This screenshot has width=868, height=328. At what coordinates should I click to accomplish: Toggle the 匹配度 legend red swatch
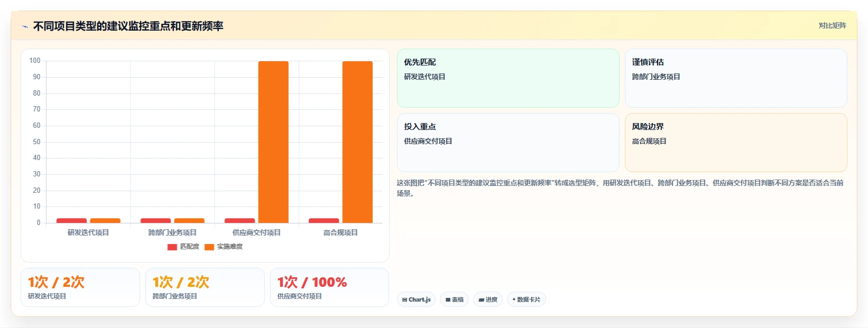172,247
